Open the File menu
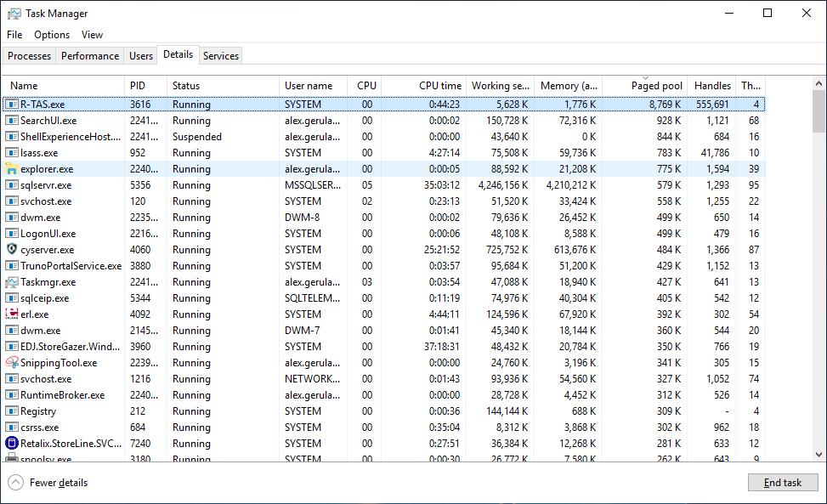 coord(14,35)
